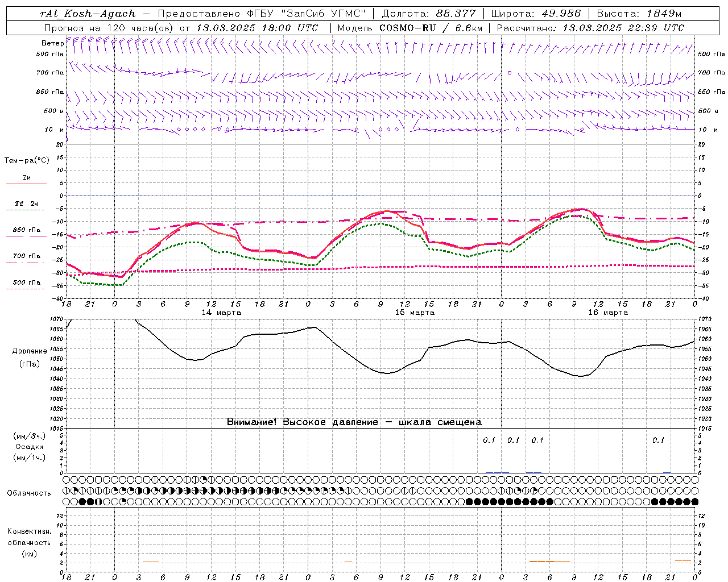Click the 850 гПа temperature legend entry
The height and width of the screenshot is (582, 728).
(27, 230)
